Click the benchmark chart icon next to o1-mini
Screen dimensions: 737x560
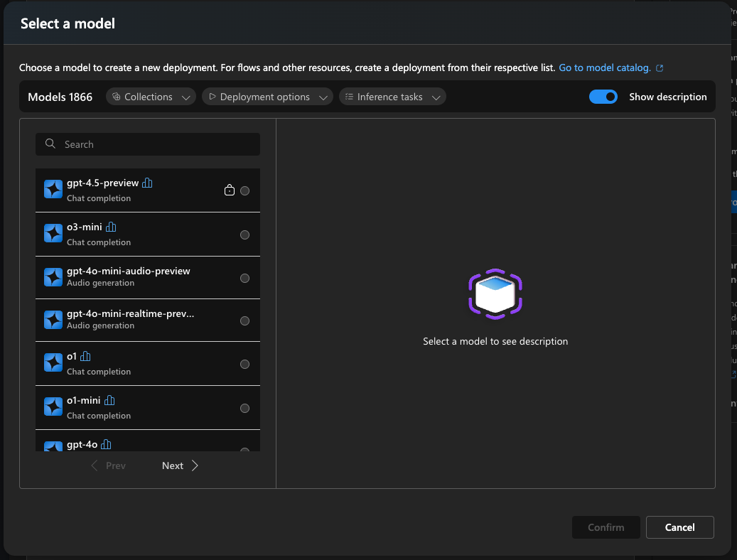coord(109,401)
